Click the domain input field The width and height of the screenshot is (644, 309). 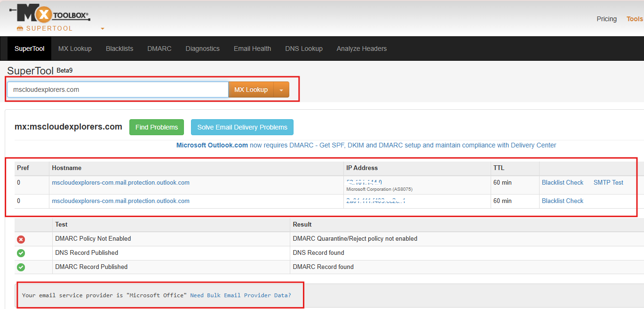(x=118, y=89)
